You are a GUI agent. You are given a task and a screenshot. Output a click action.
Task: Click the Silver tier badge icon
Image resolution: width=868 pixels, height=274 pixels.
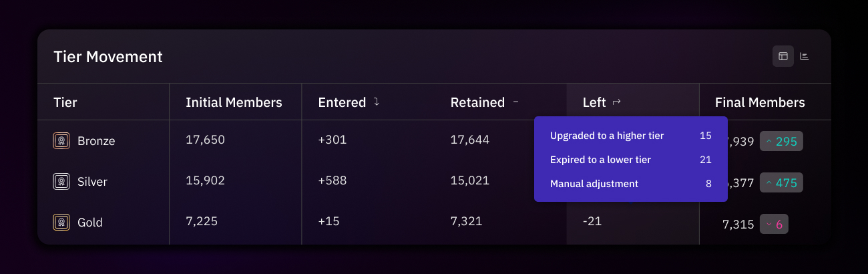pyautogui.click(x=61, y=181)
